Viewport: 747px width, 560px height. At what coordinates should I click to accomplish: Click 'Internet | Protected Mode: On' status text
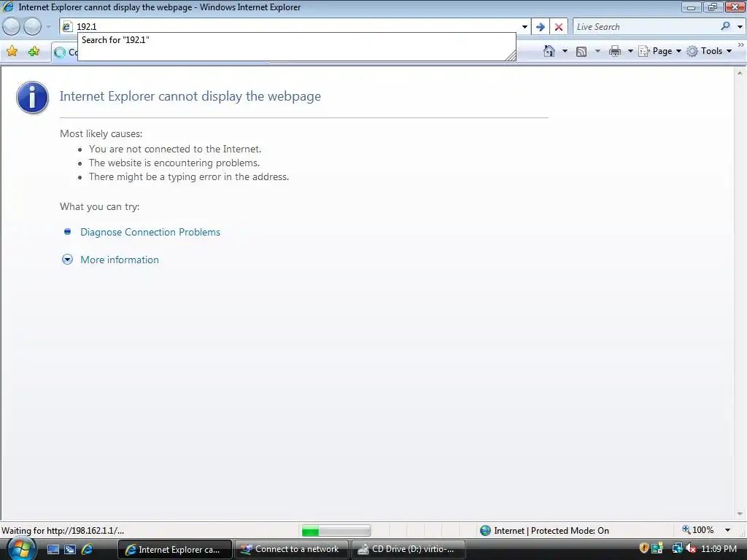pyautogui.click(x=551, y=531)
